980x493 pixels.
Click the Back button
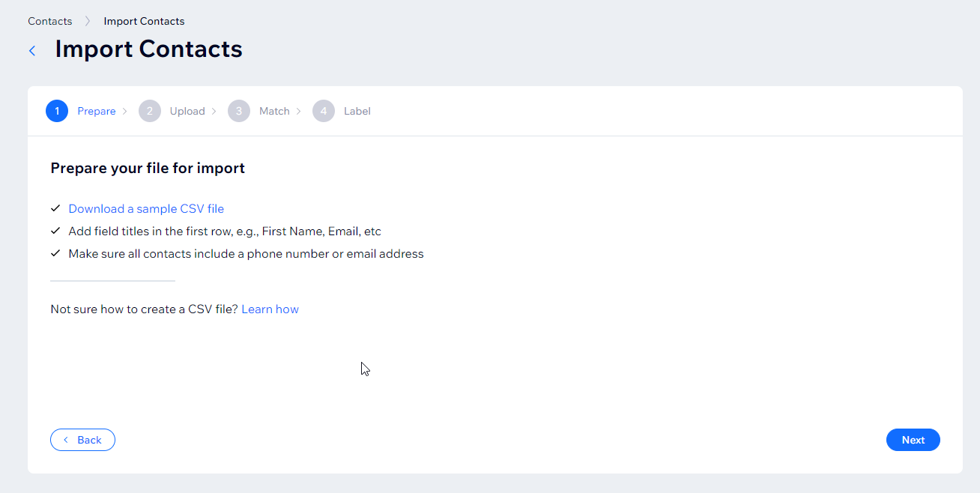[82, 440]
